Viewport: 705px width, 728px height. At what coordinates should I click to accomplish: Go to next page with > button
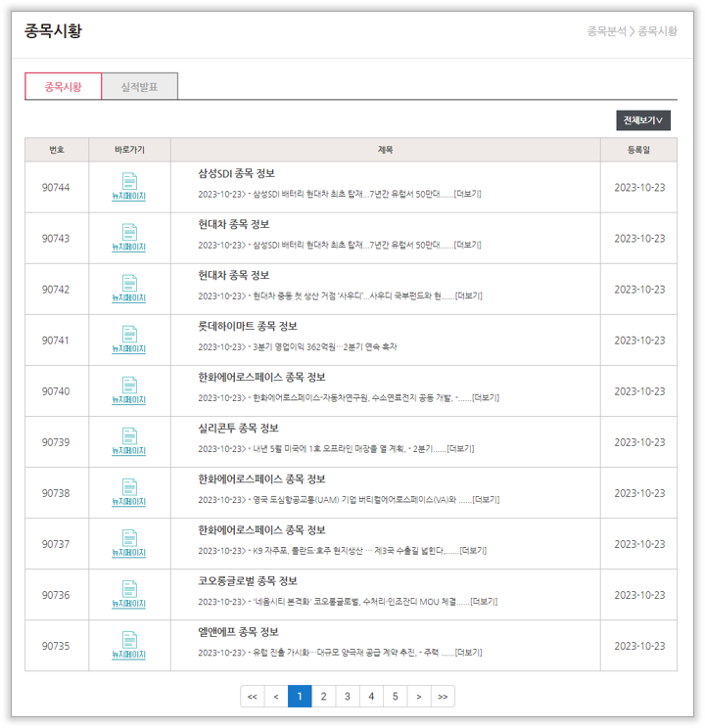click(419, 697)
